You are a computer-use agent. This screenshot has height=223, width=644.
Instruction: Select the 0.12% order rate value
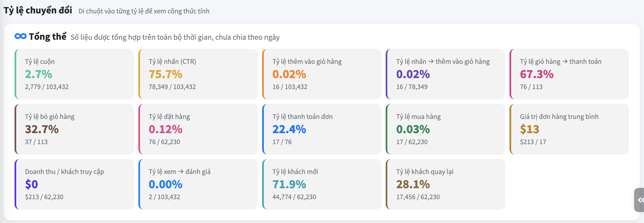point(166,129)
